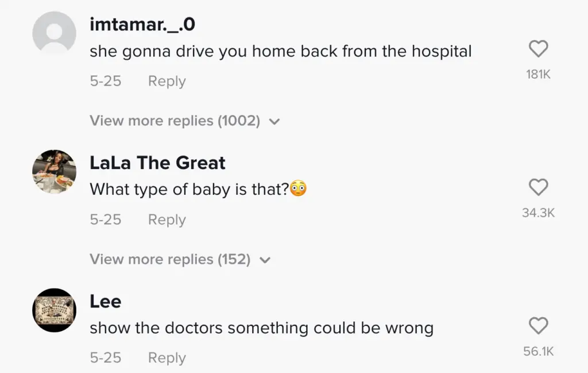Screen dimensions: 588x373
Task: Like Lee's comment with the heart icon
Action: [538, 326]
